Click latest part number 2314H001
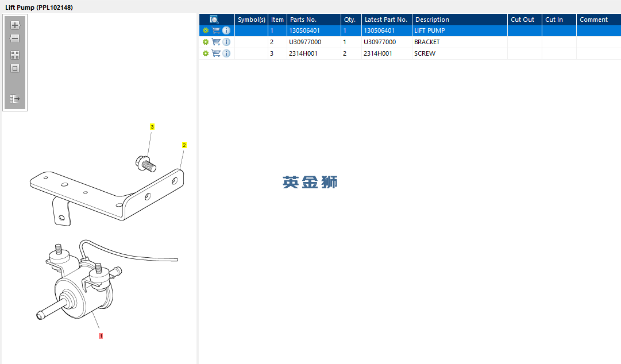 pos(387,53)
